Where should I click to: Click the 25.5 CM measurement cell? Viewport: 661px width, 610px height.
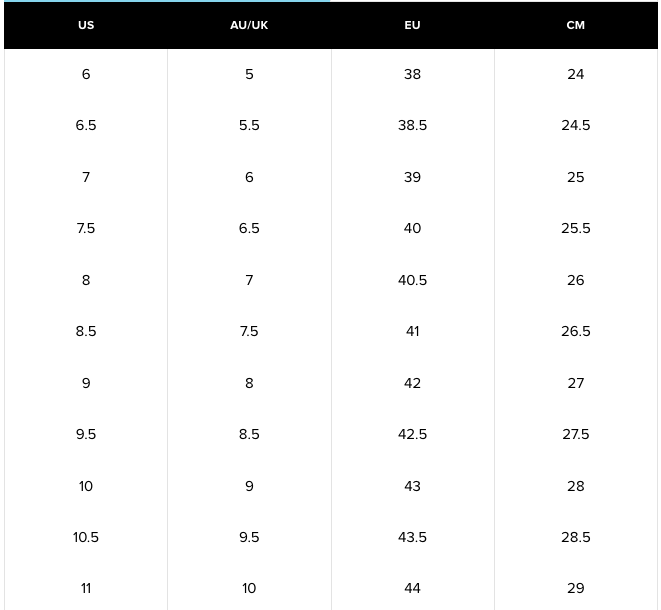click(575, 228)
